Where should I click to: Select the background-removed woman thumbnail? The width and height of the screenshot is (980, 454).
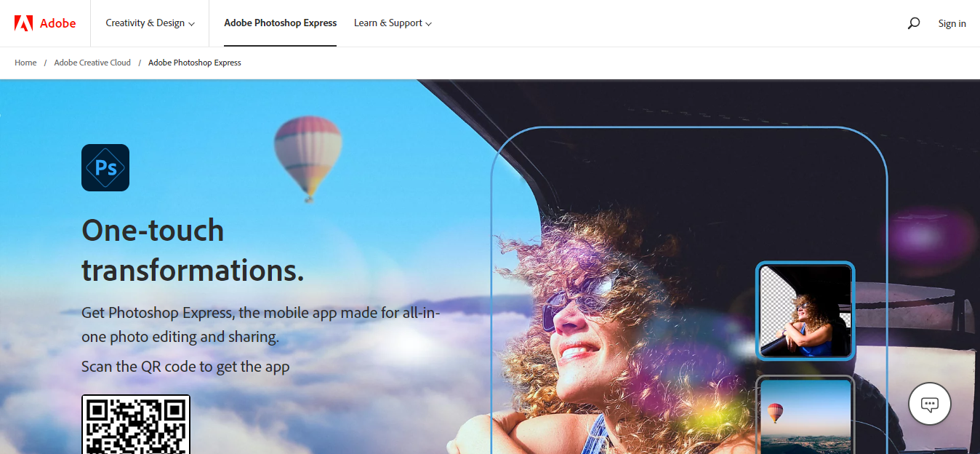(806, 311)
